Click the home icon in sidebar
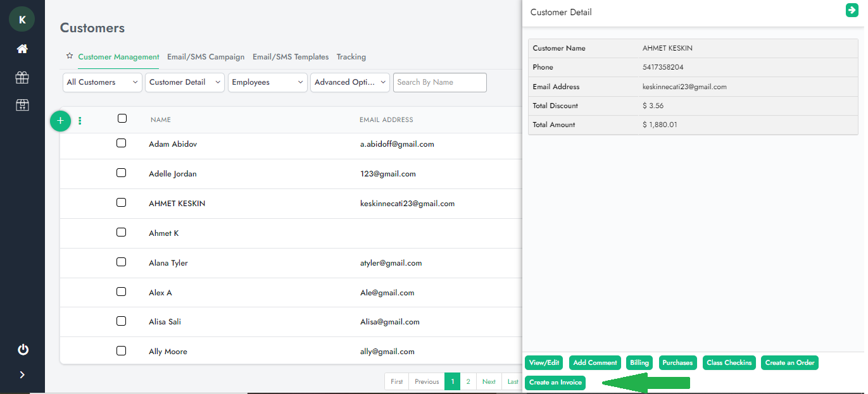Viewport: 868px width, 394px height. [22, 49]
